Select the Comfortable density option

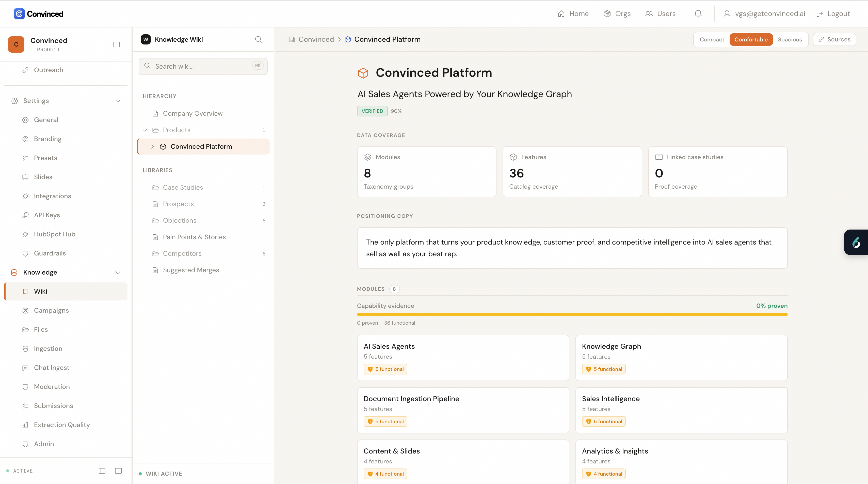point(751,39)
